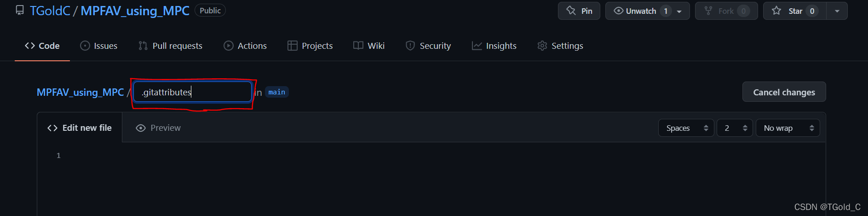The width and height of the screenshot is (868, 216).
Task: Cancel changes to the new file
Action: click(x=784, y=92)
